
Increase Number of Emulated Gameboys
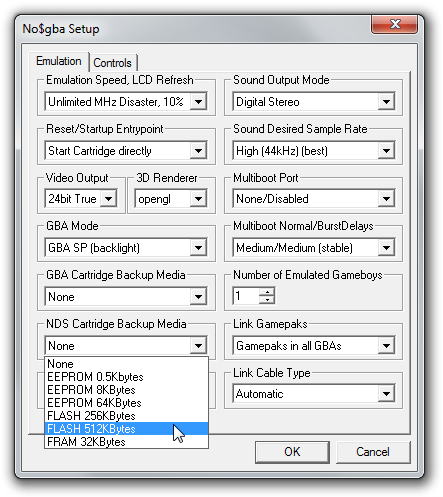click(x=267, y=292)
